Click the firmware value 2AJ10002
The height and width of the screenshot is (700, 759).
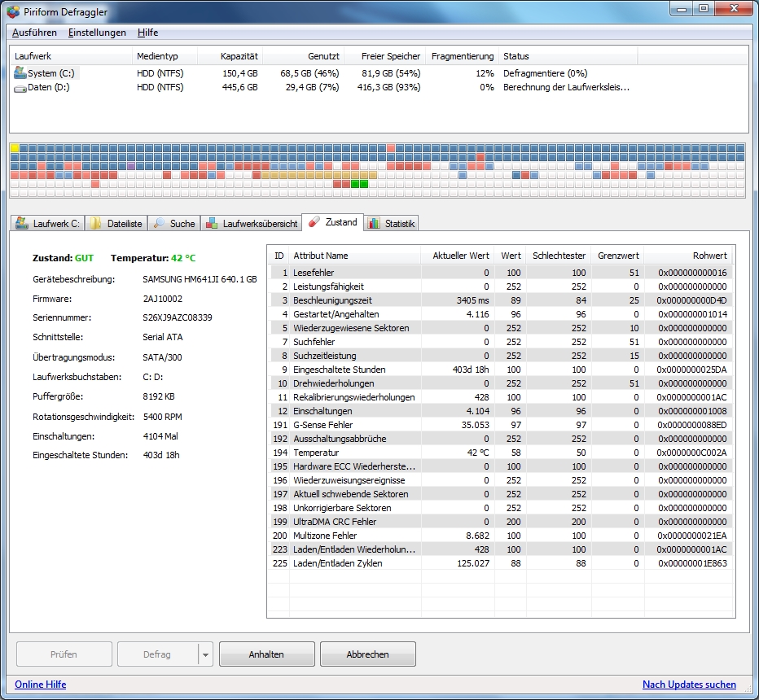click(x=163, y=299)
